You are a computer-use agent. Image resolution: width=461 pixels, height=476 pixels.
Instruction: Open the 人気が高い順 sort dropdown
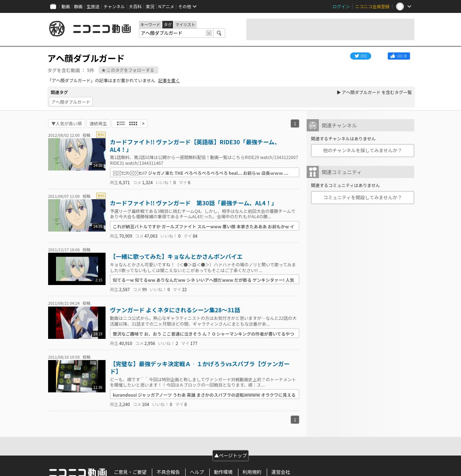pyautogui.click(x=66, y=123)
